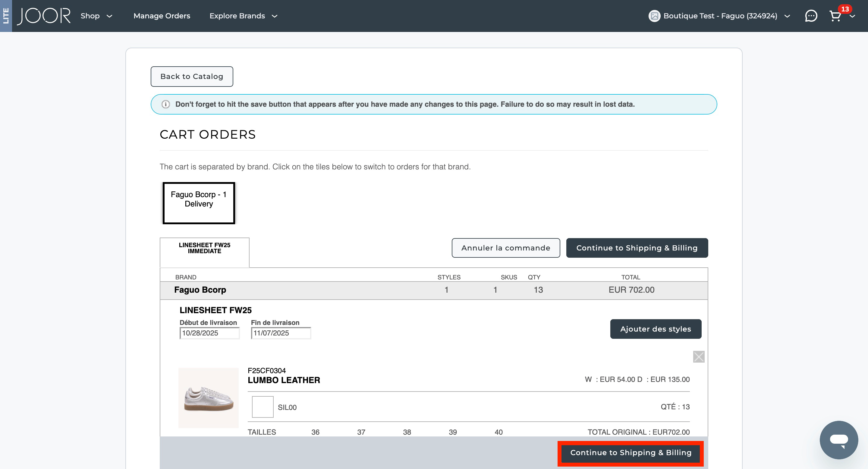Open the chat support widget bubble
This screenshot has width=868, height=469.
[x=839, y=440]
